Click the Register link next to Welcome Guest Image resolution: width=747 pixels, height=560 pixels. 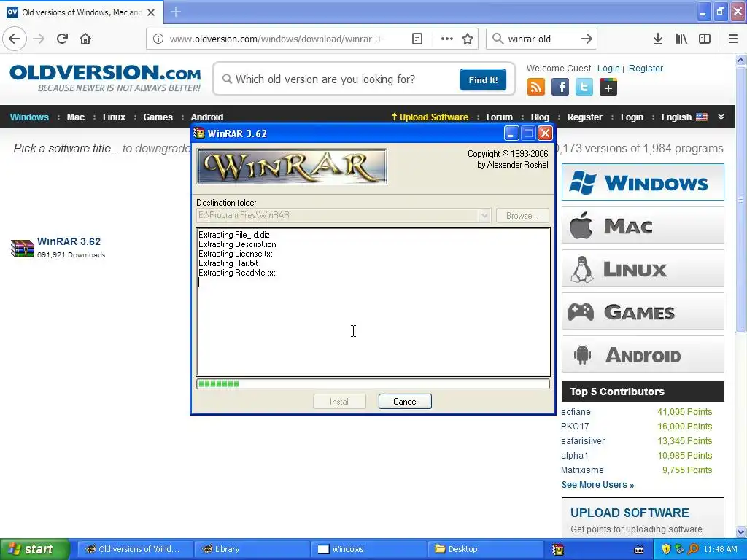646,68
